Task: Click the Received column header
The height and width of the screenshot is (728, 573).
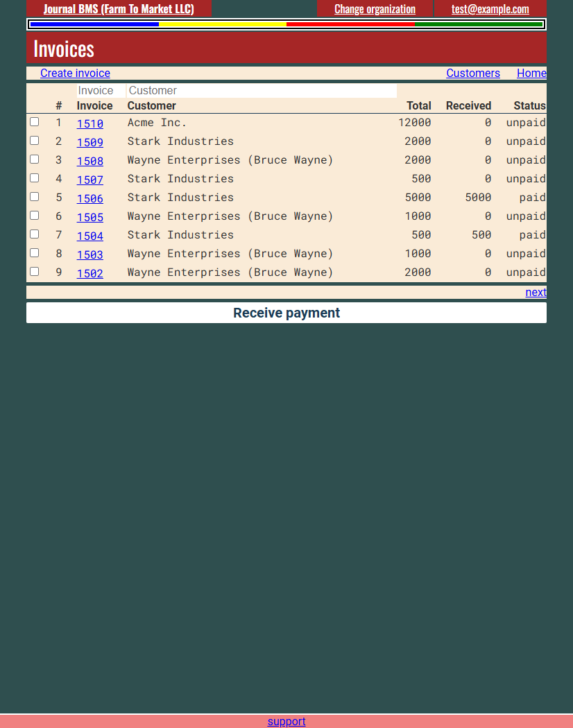Action: click(468, 106)
